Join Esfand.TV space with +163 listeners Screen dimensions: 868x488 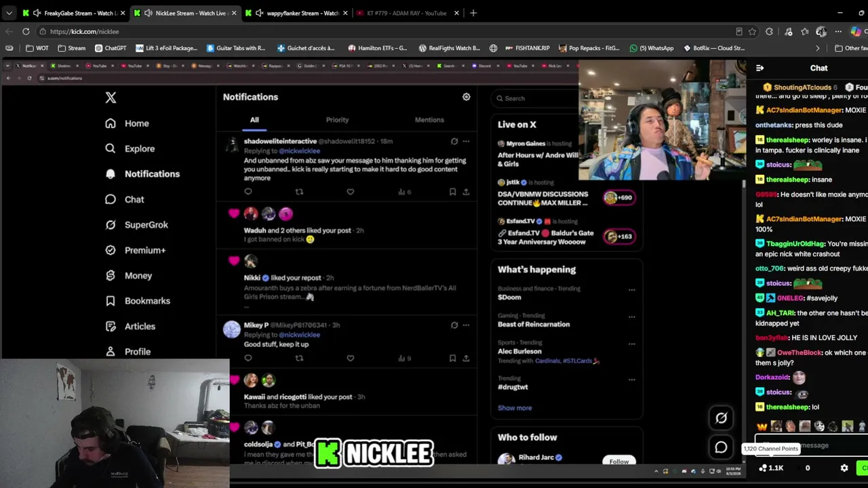coord(618,237)
